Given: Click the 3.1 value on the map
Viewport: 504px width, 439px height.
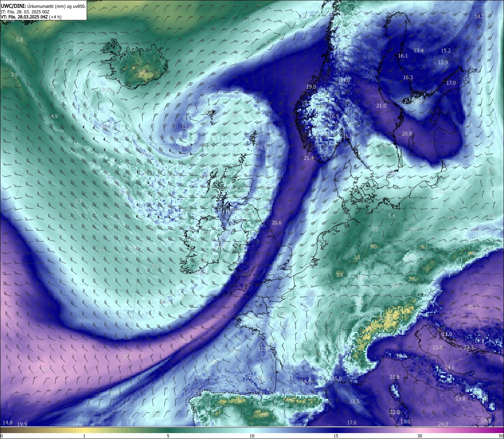Looking at the screenshot, I should click(x=357, y=257).
